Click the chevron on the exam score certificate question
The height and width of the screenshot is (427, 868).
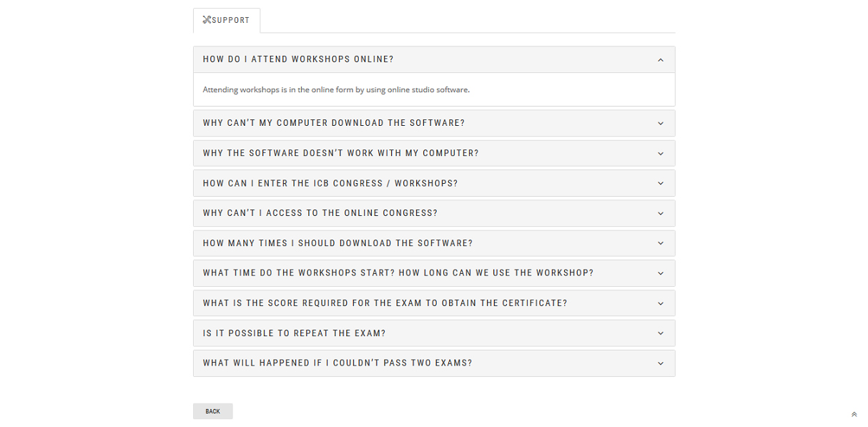[x=661, y=303]
